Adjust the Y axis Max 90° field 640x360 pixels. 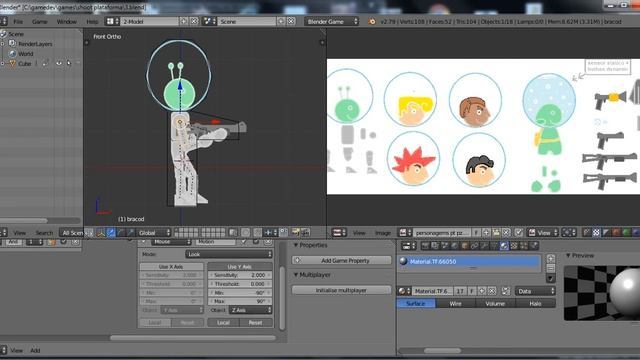pos(240,301)
